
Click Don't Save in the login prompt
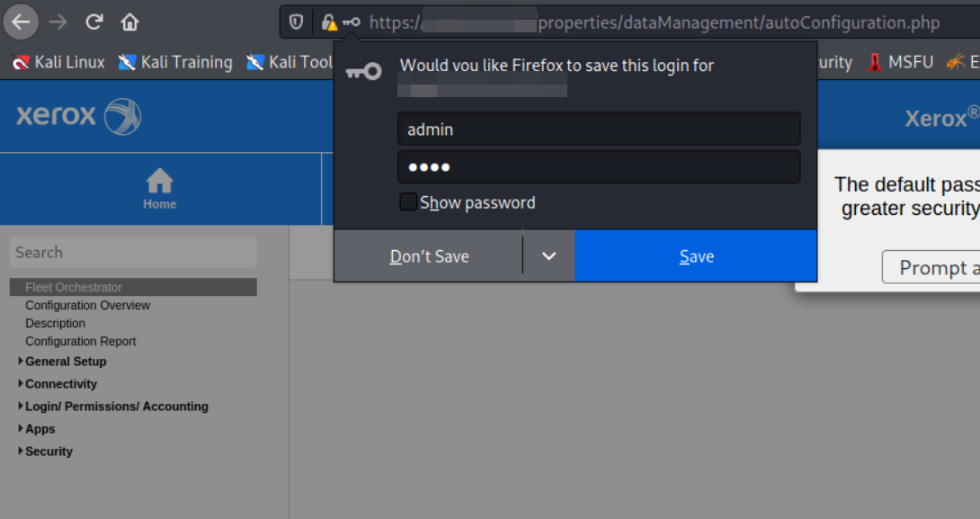(429, 256)
